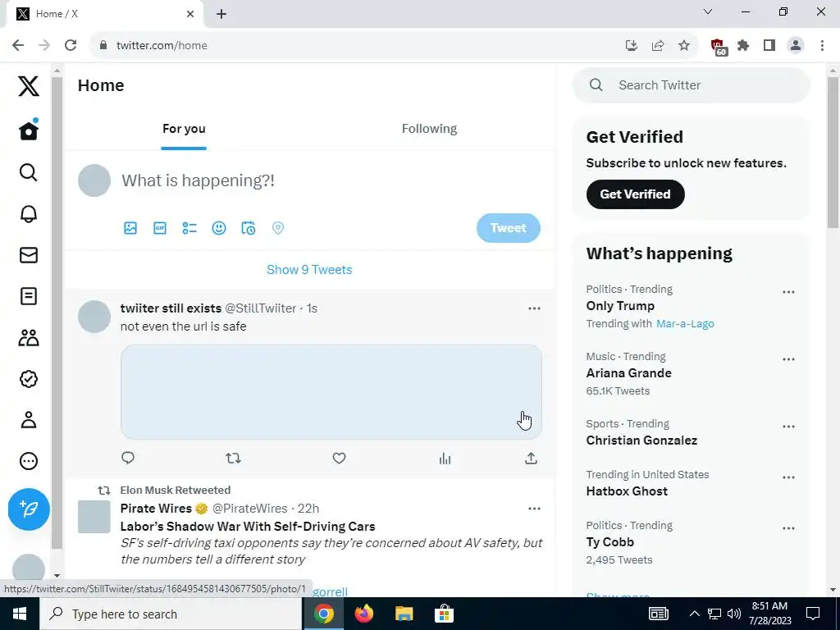Viewport: 840px width, 630px height.
Task: Click the Search Twitter field
Action: (691, 85)
